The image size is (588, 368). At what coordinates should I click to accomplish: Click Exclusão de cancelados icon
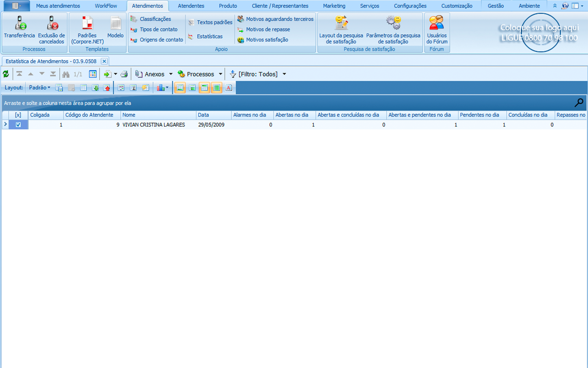click(x=51, y=28)
